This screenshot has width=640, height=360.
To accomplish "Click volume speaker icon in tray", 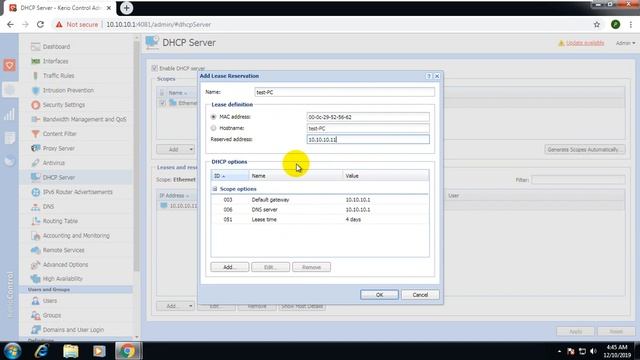I will click(x=593, y=351).
